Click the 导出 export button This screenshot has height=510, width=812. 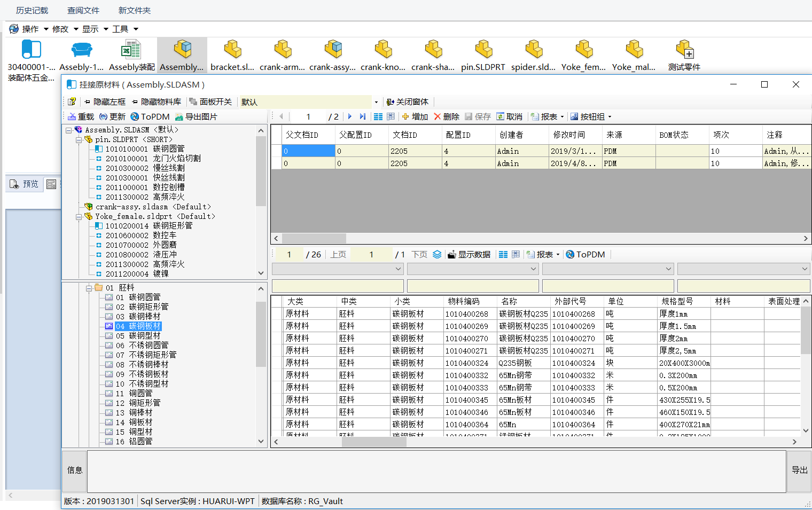click(799, 470)
